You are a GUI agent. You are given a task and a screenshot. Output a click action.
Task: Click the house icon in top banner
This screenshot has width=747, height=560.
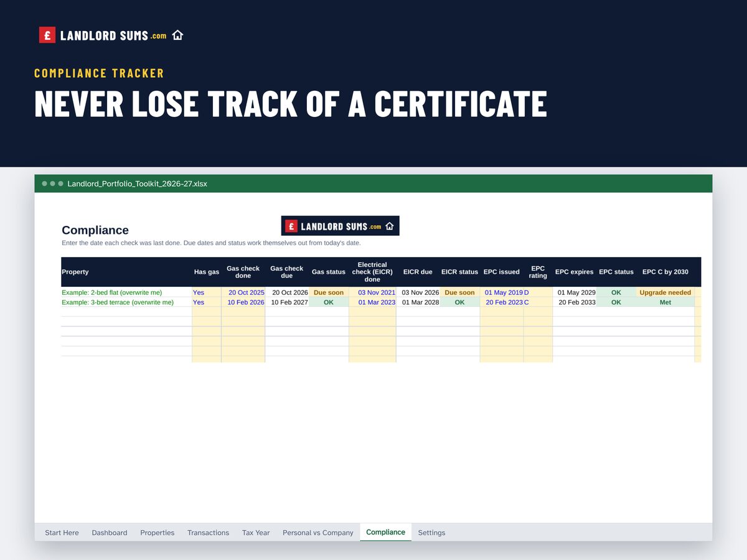177,35
